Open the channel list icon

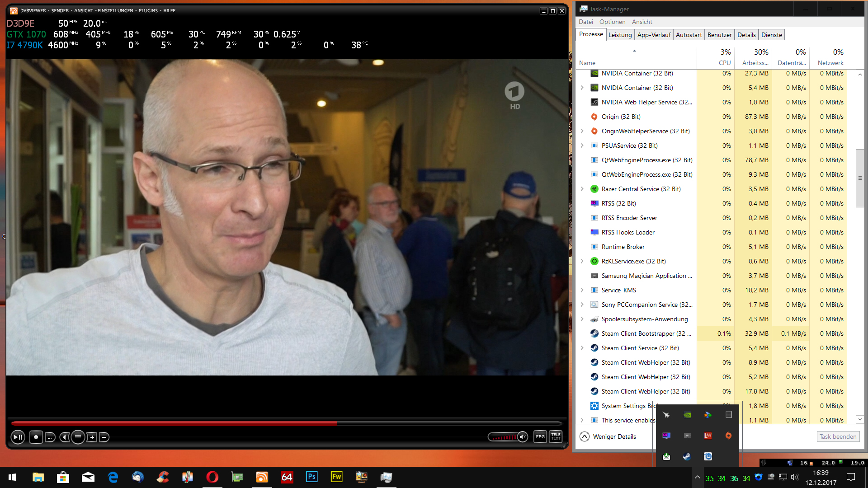coord(78,437)
